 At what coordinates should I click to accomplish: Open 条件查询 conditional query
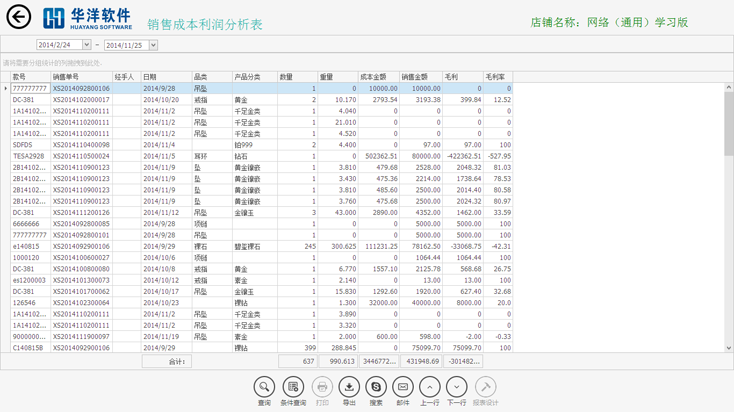tap(293, 387)
